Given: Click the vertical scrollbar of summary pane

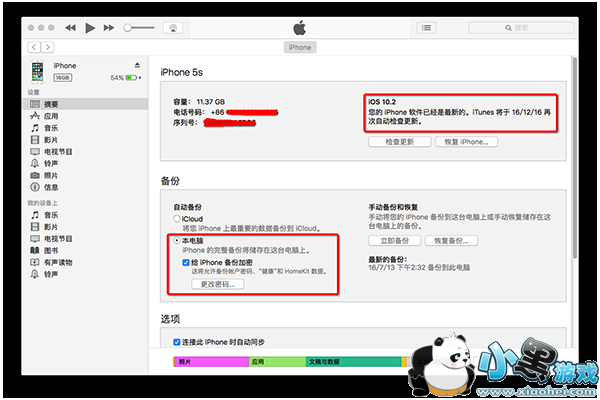Looking at the screenshot, I should pyautogui.click(x=574, y=158).
